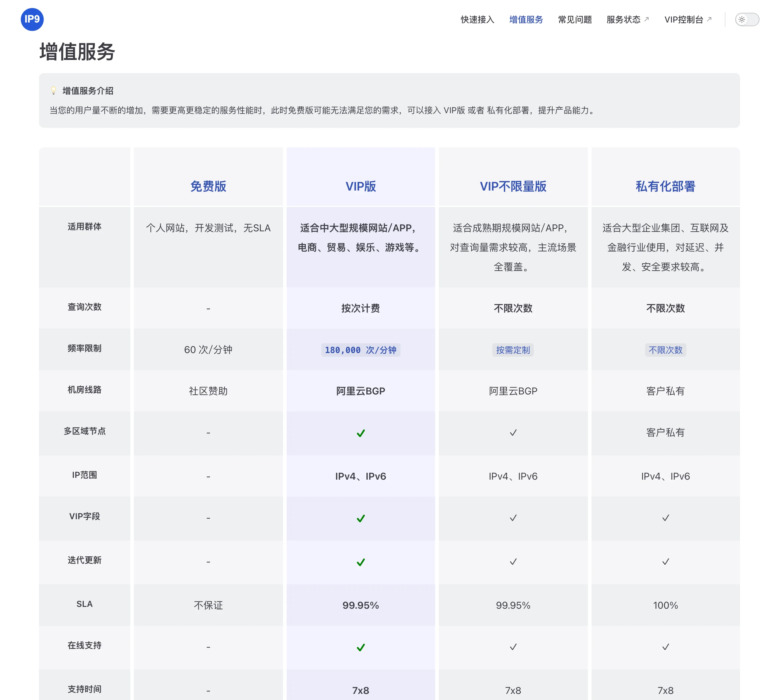Image resolution: width=779 pixels, height=700 pixels.
Task: Click check in VIP不限量版 迭代更新 row
Action: [513, 562]
